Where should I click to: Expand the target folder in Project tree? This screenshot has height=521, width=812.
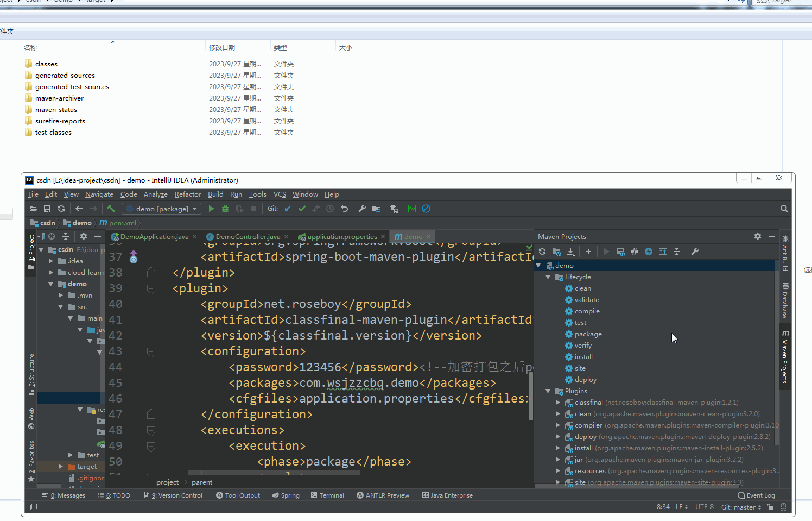coord(61,467)
